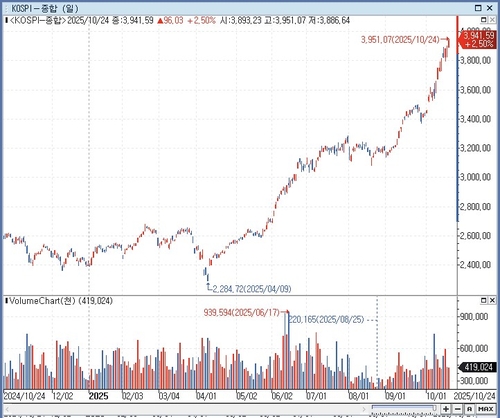Click the 09/01 date axis label

pyautogui.click(x=395, y=396)
